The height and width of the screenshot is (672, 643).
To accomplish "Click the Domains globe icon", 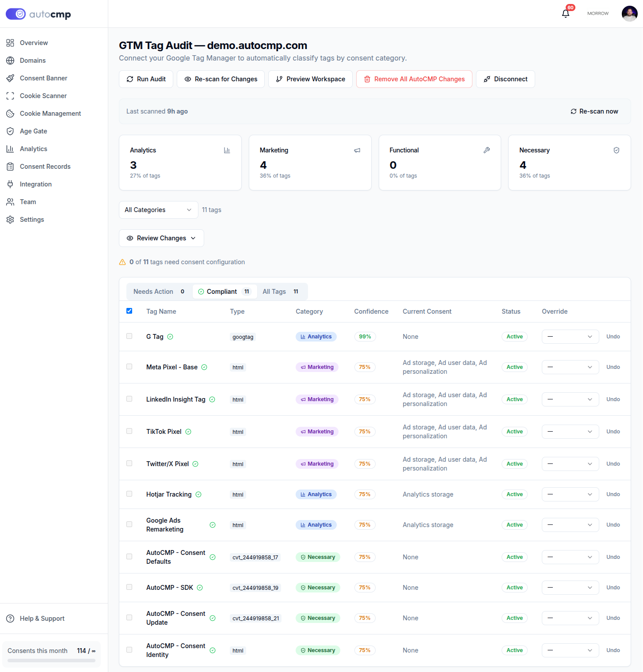I will click(10, 61).
